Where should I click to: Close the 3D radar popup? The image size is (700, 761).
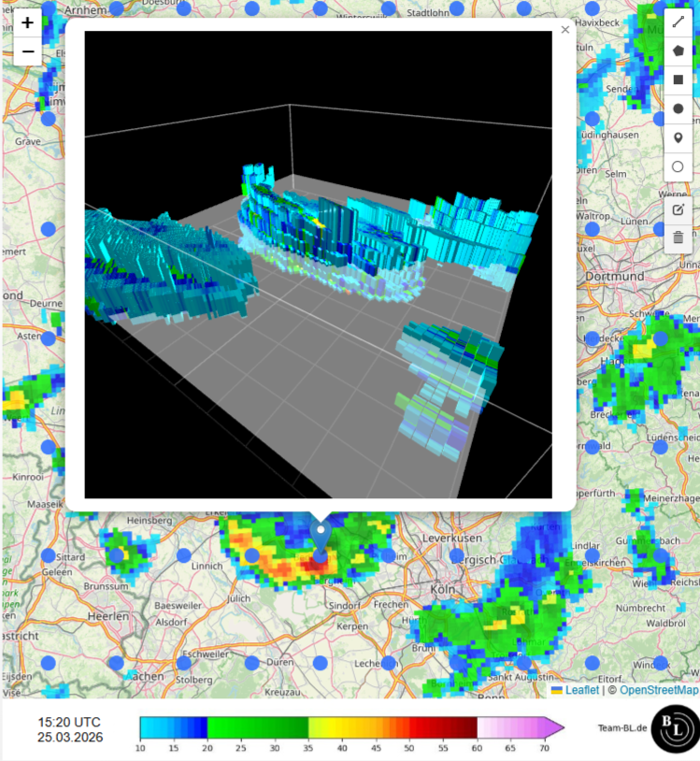(565, 30)
